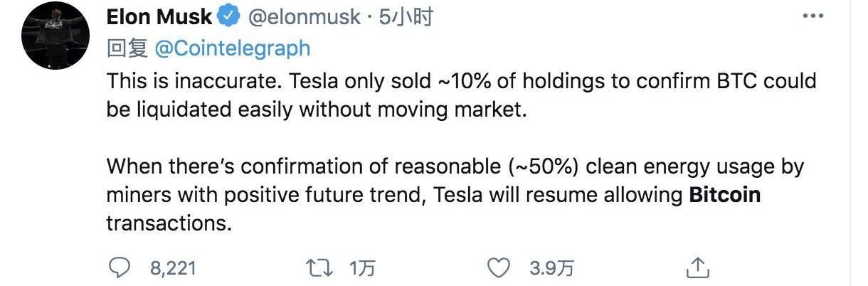Click the 回复 reply label

(x=127, y=48)
